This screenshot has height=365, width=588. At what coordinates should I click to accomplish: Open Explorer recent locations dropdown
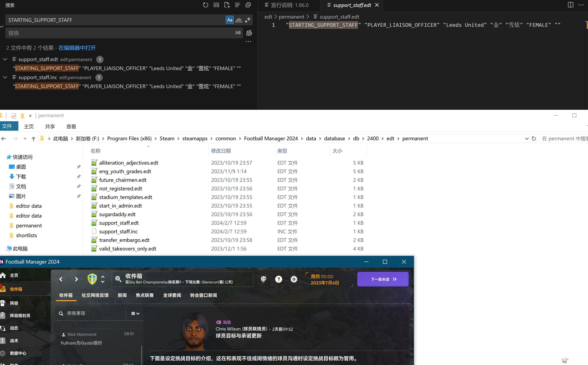[25, 139]
